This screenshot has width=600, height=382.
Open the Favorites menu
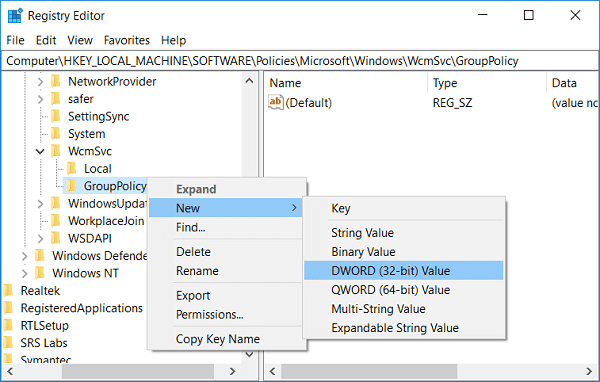127,40
